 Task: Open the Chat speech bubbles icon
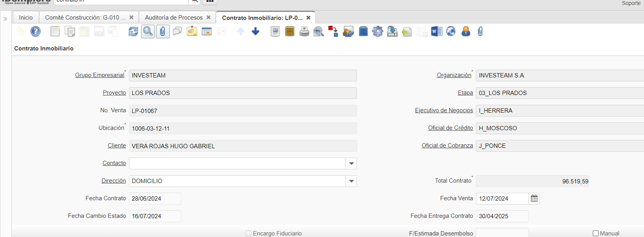(x=177, y=31)
